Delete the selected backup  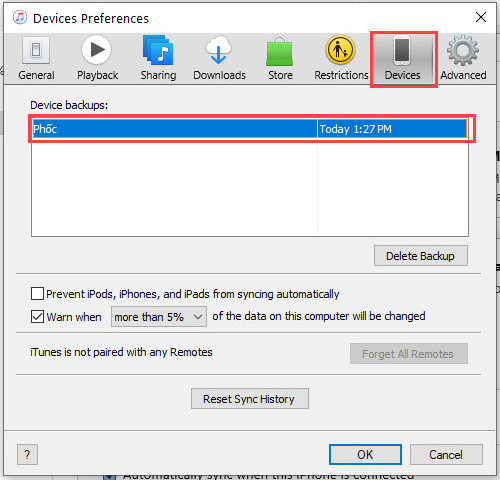(x=421, y=256)
